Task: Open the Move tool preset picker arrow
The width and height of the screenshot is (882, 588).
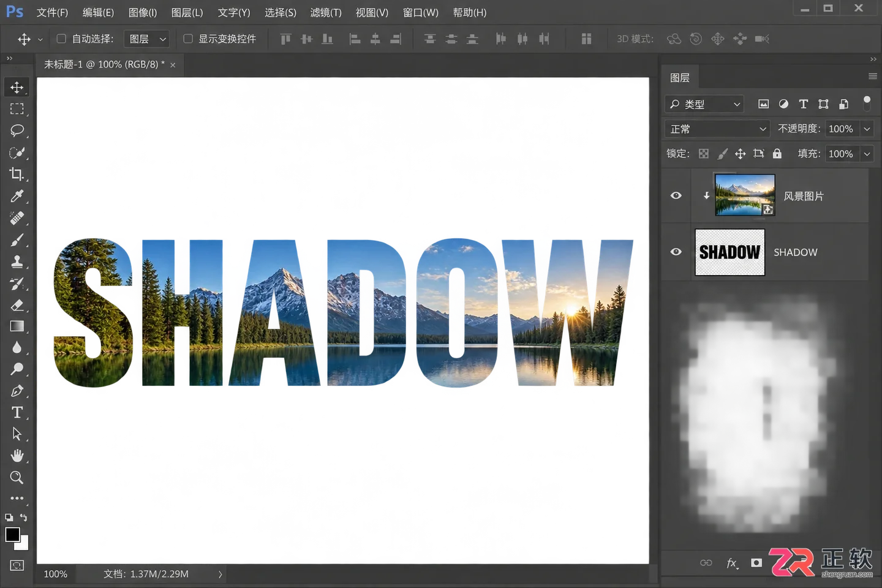Action: pyautogui.click(x=40, y=39)
